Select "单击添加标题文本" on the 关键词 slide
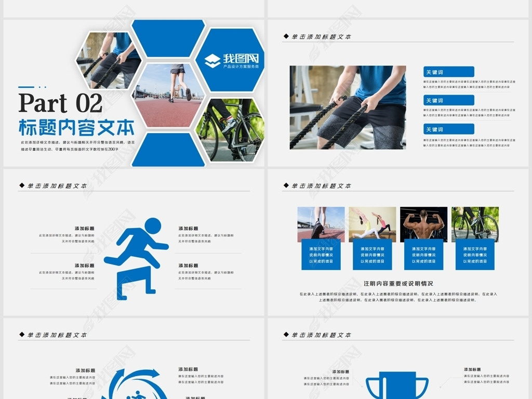532x399 pixels. (x=321, y=37)
